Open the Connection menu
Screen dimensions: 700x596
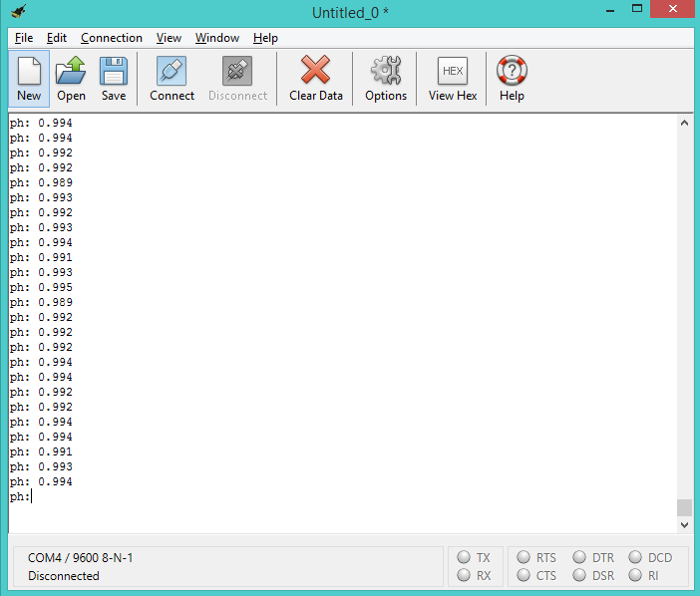[112, 38]
